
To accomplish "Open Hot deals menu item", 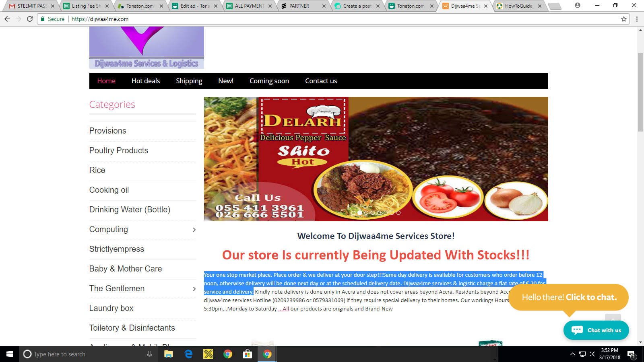I will [146, 81].
